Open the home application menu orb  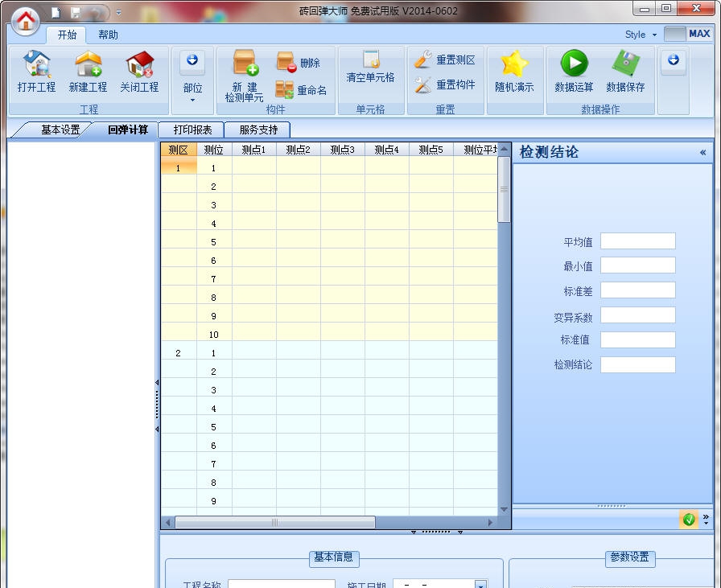[25, 20]
